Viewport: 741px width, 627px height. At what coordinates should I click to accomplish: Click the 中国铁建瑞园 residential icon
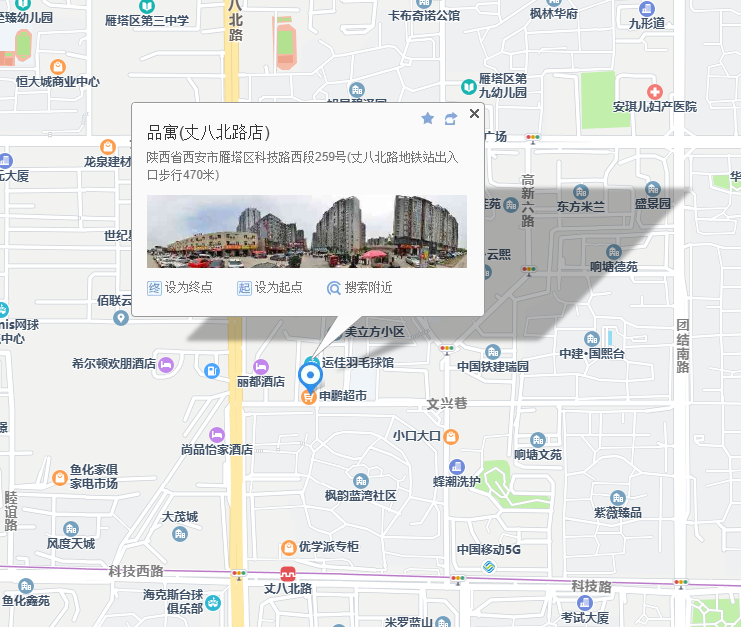point(493,352)
